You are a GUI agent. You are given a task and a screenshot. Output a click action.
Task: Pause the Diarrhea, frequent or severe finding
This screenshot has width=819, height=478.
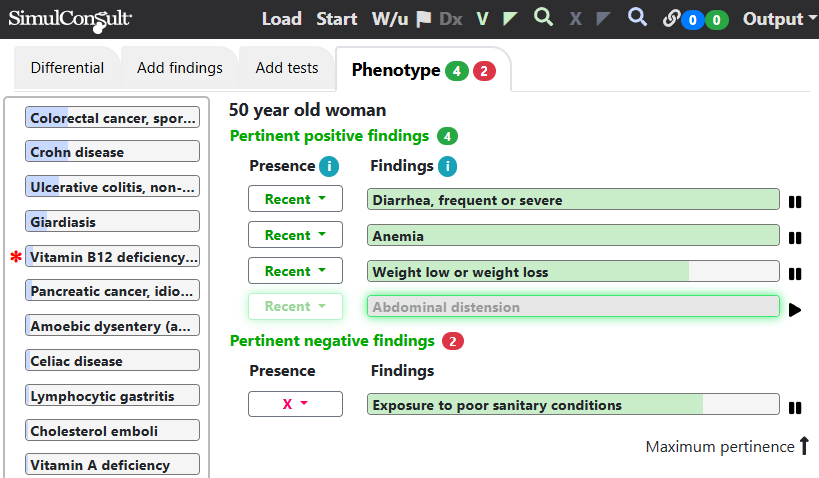(x=795, y=202)
